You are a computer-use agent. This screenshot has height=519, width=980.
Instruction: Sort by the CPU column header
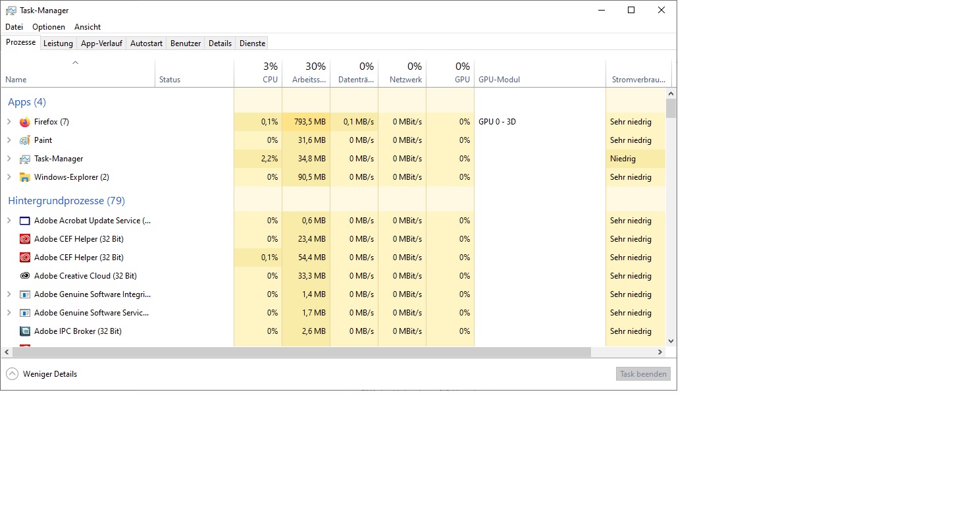258,73
